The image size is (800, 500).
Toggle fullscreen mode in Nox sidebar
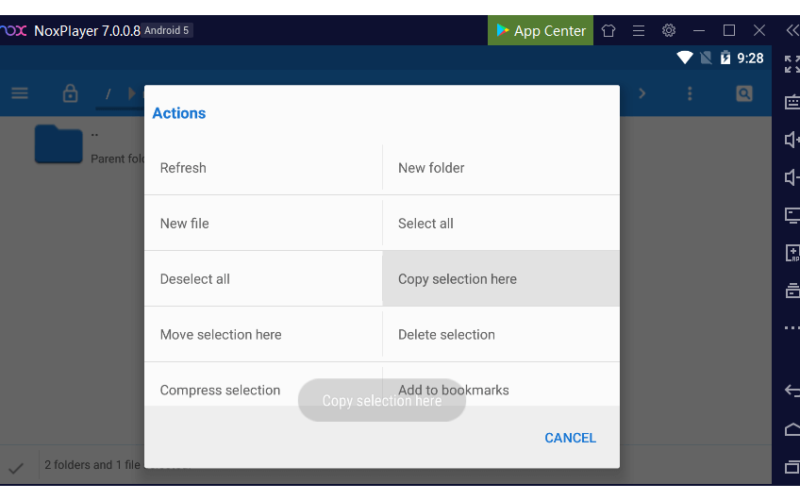pos(792,64)
